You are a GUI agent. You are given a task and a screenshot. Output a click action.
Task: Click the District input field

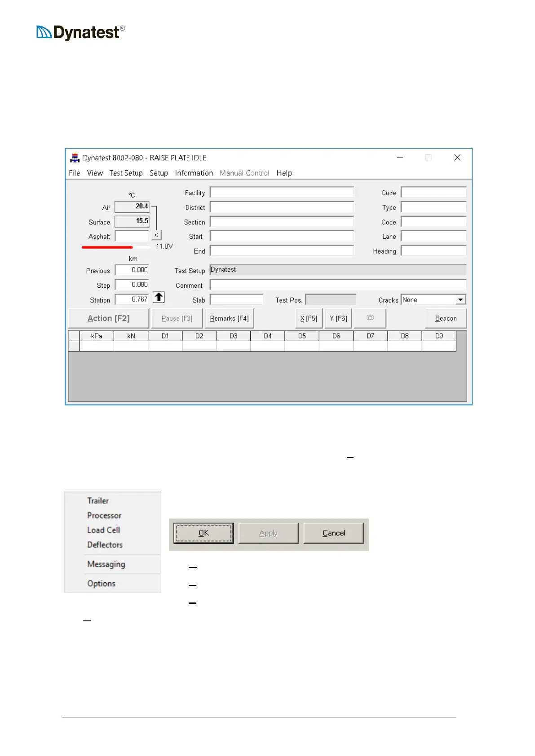[x=282, y=207]
